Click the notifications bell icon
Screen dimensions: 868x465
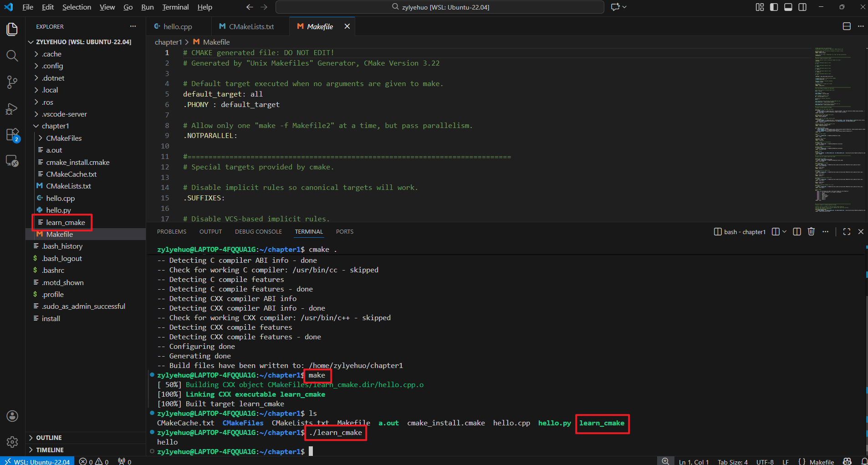(863, 461)
